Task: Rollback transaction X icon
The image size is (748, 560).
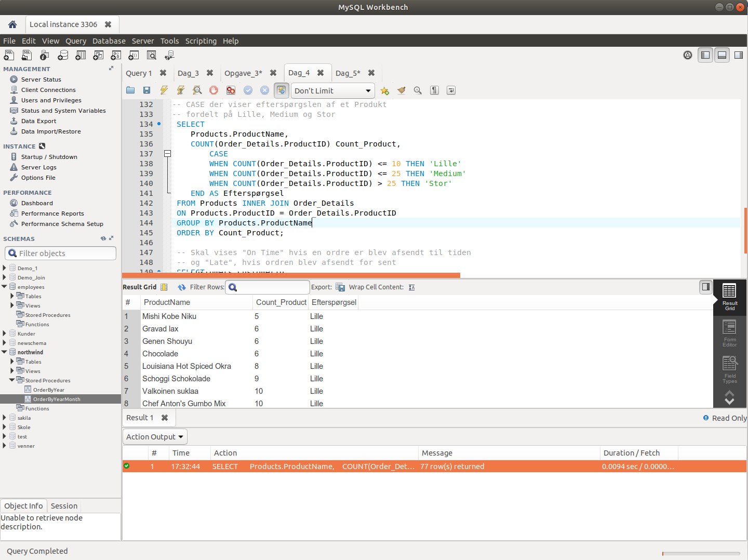Action: tap(264, 90)
